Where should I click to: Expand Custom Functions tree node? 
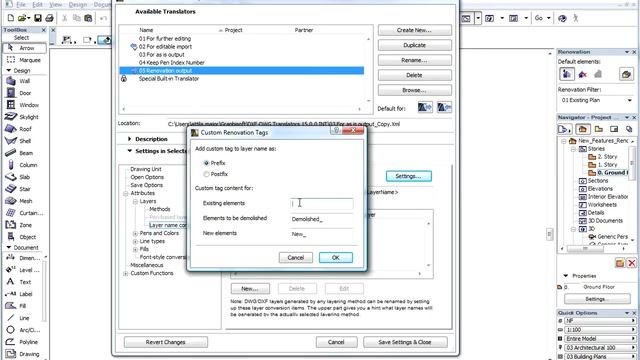126,273
